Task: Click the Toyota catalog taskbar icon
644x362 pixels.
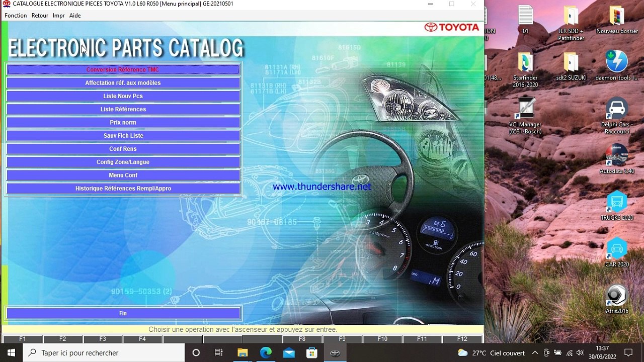Action: tap(335, 353)
